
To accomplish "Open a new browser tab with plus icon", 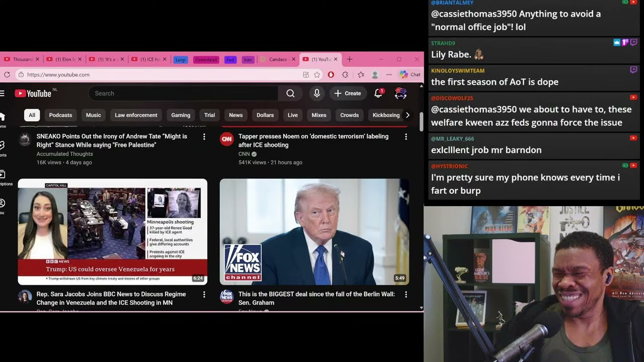I will 350,59.
